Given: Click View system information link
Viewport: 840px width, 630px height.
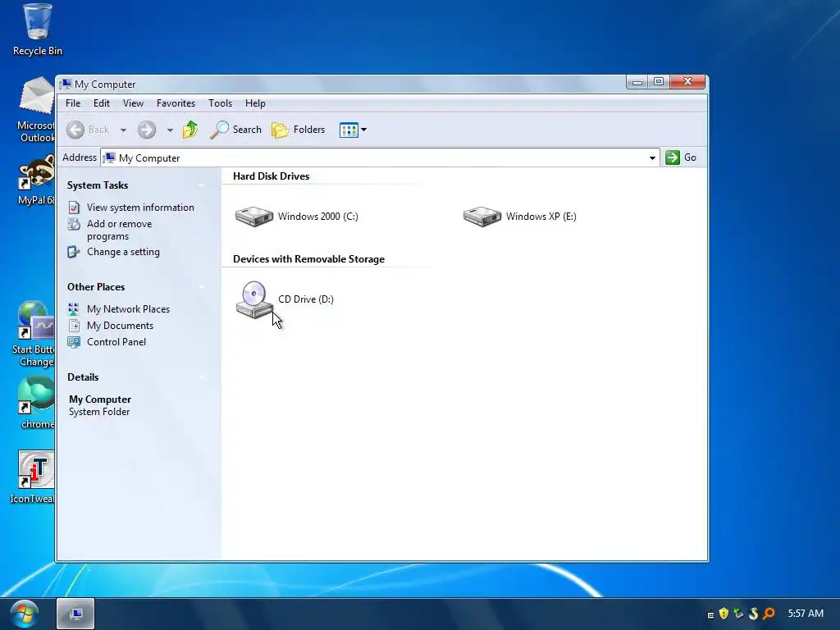Looking at the screenshot, I should (x=140, y=208).
